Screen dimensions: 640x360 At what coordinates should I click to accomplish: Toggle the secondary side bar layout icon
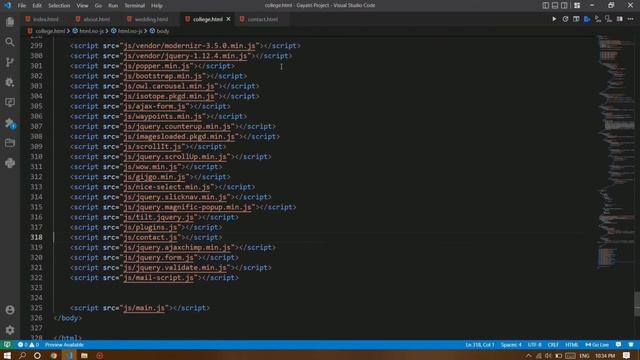564,5
